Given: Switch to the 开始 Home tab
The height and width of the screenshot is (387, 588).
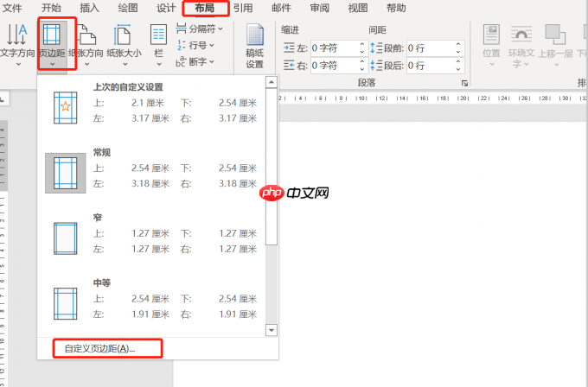Looking at the screenshot, I should (x=51, y=8).
